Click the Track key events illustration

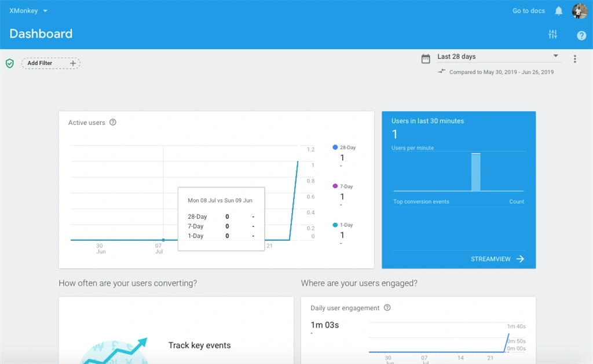114,351
